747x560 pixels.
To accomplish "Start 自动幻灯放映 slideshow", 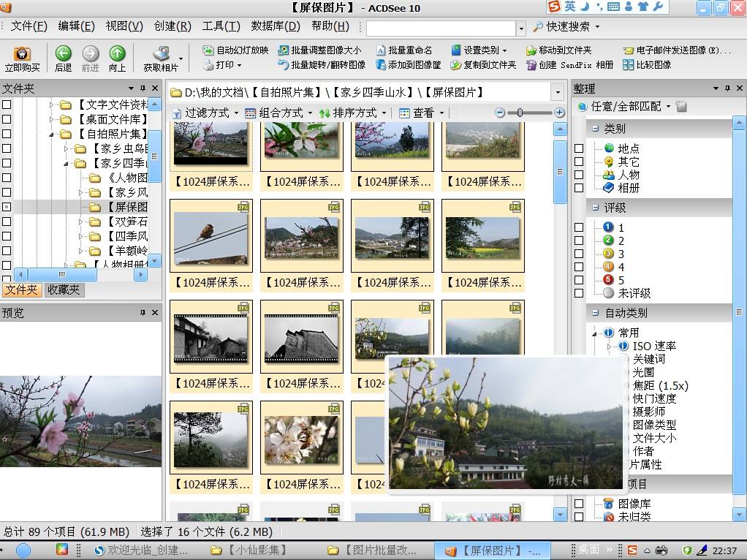I will [235, 50].
